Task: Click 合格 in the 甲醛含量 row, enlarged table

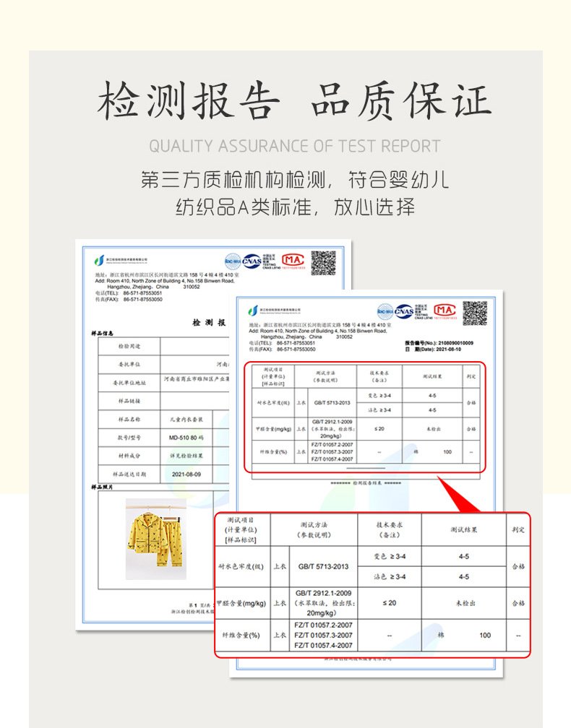Action: coord(518,603)
